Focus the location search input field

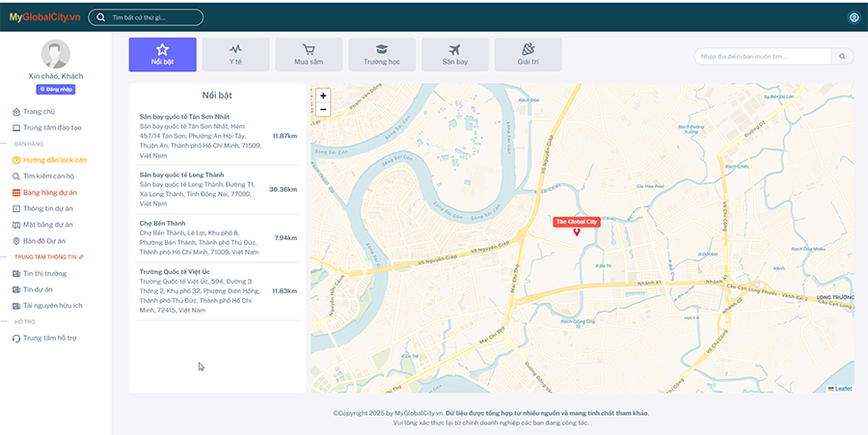point(762,57)
